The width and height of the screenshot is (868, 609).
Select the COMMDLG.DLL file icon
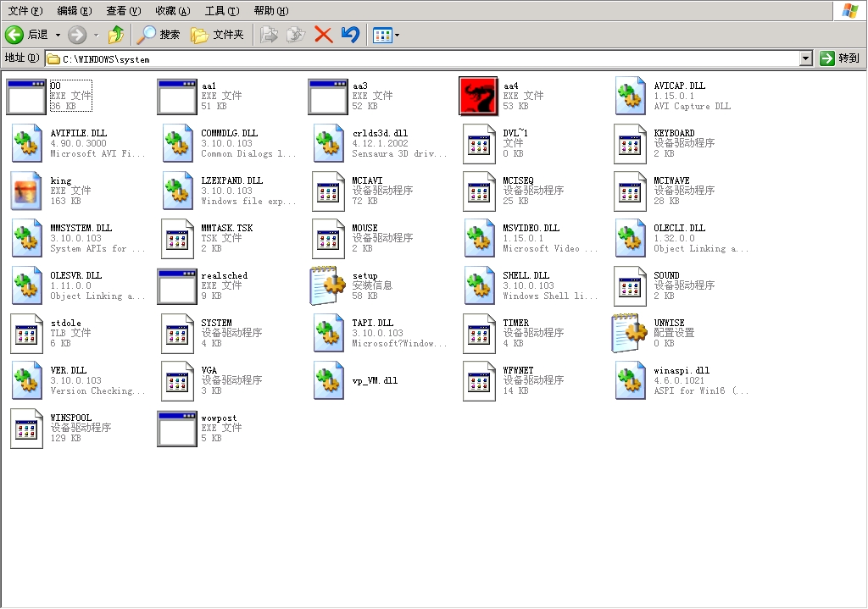point(177,143)
